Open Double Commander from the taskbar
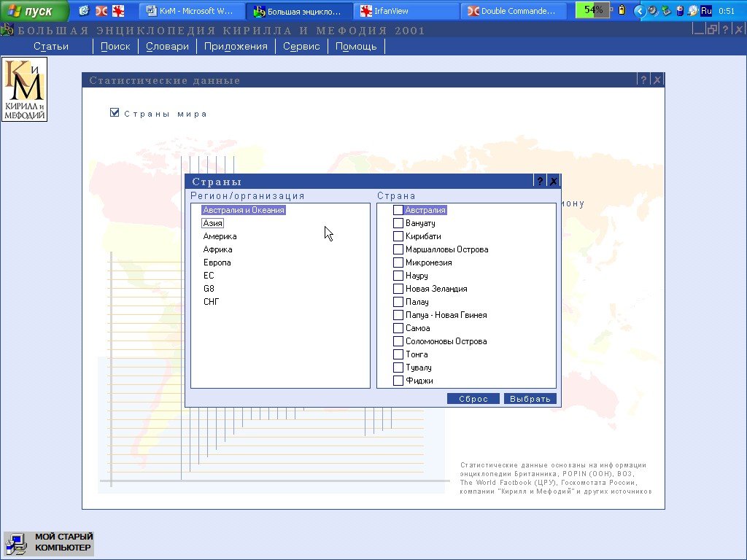Viewport: 747px width, 560px height. pos(516,11)
